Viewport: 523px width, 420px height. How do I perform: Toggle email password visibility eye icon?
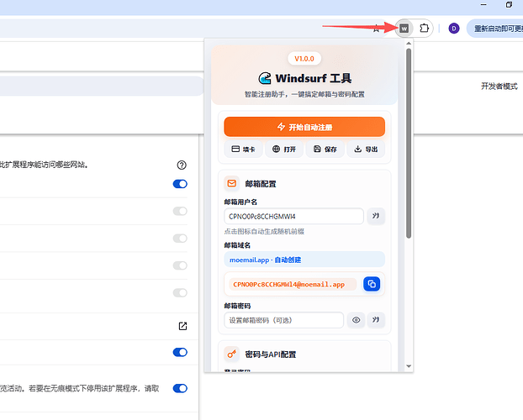point(356,320)
